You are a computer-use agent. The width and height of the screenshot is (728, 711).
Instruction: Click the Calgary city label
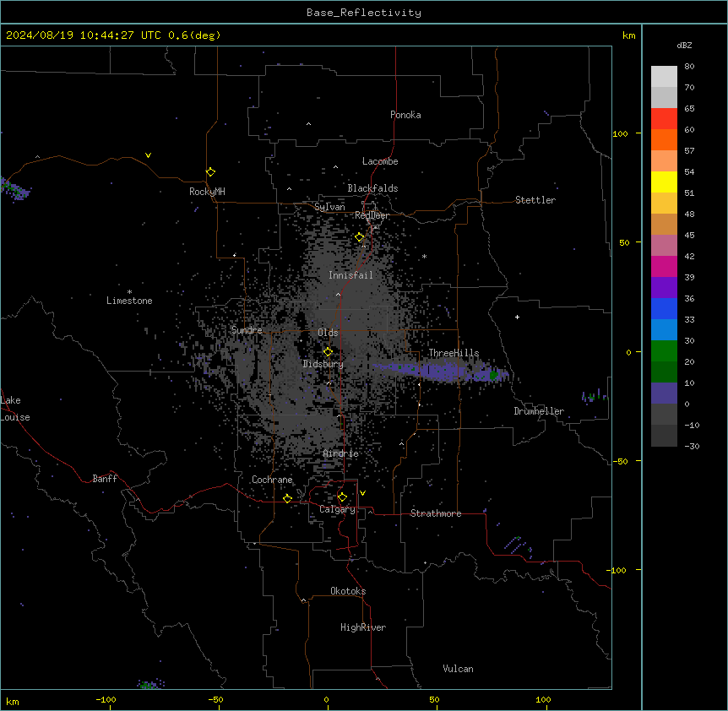coord(337,509)
